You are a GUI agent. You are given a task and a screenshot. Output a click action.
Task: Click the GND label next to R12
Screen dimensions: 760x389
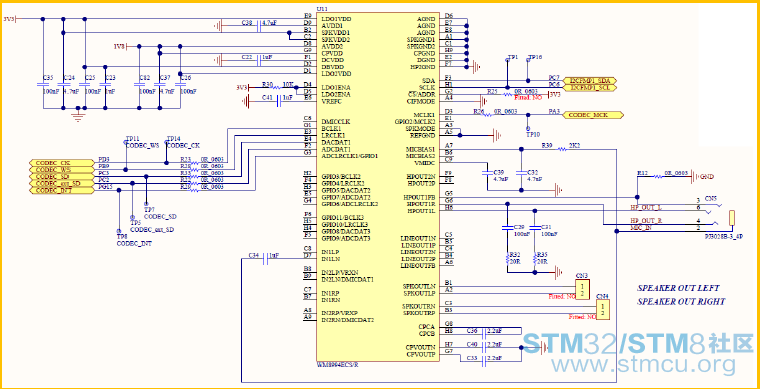707,177
